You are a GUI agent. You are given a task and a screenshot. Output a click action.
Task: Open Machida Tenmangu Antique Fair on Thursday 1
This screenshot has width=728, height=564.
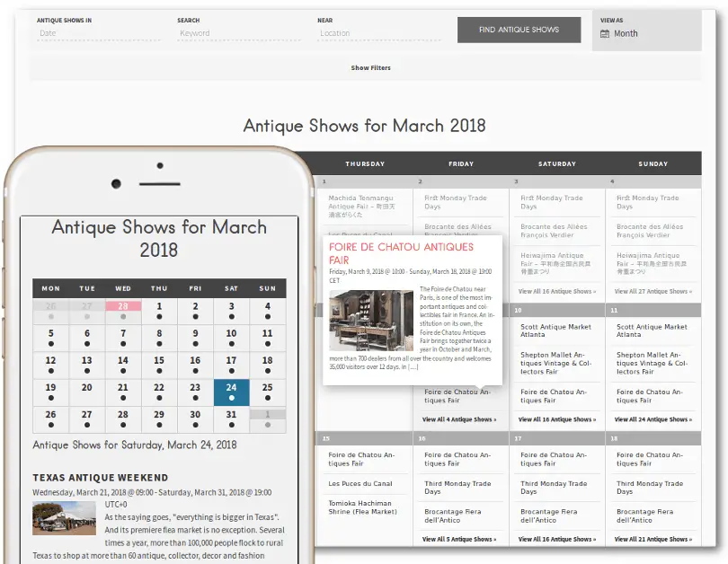[361, 207]
